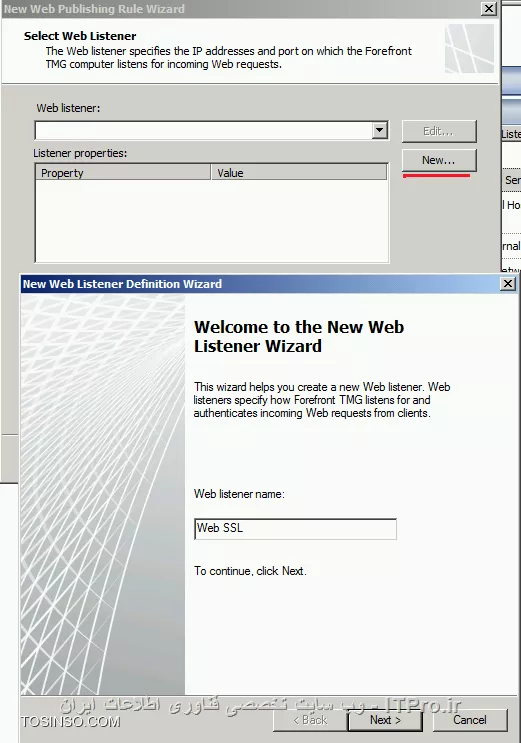The height and width of the screenshot is (743, 521).
Task: Close the New Web Listener Definition Wizard window
Action: pos(508,283)
